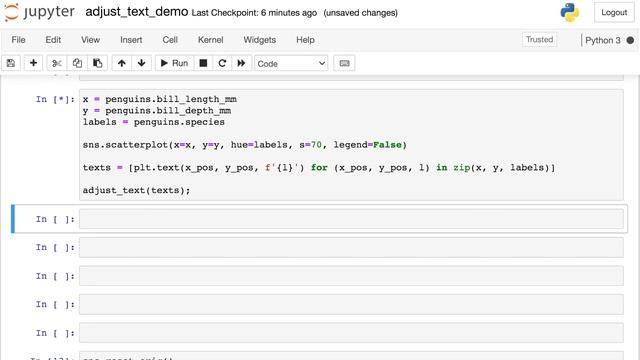This screenshot has width=640, height=360.
Task: Click the labels = penguins.species line
Action: [x=153, y=122]
